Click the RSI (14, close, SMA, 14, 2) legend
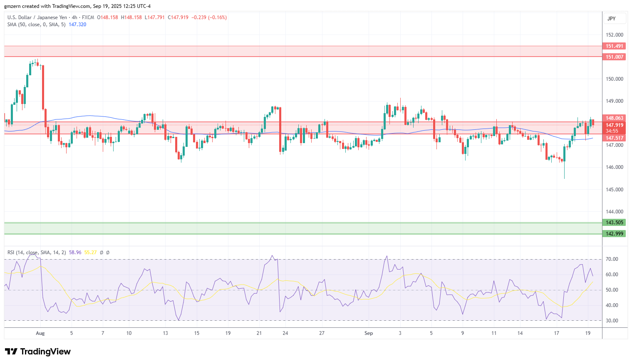The image size is (632, 364). coord(37,253)
